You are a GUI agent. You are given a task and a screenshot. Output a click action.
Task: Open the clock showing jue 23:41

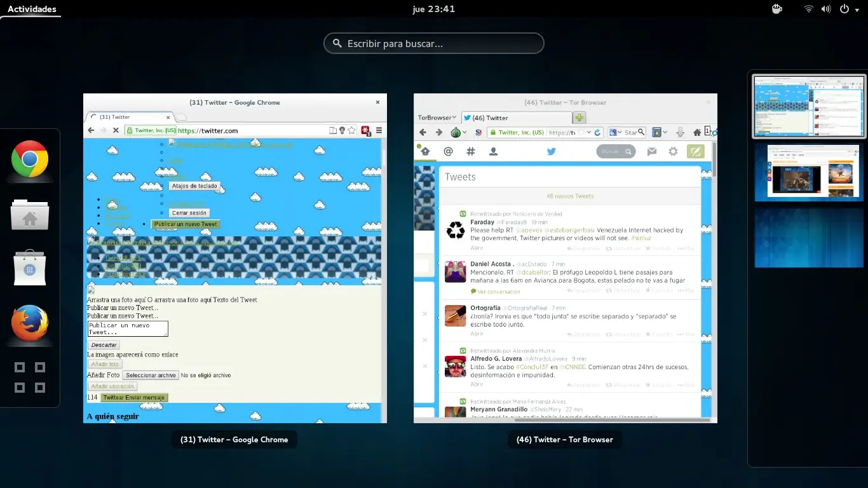pyautogui.click(x=433, y=9)
